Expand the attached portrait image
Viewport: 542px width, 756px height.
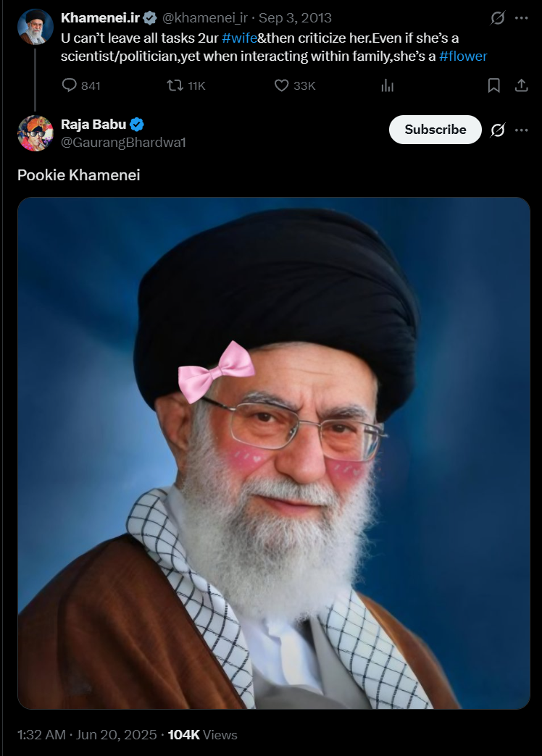274,453
